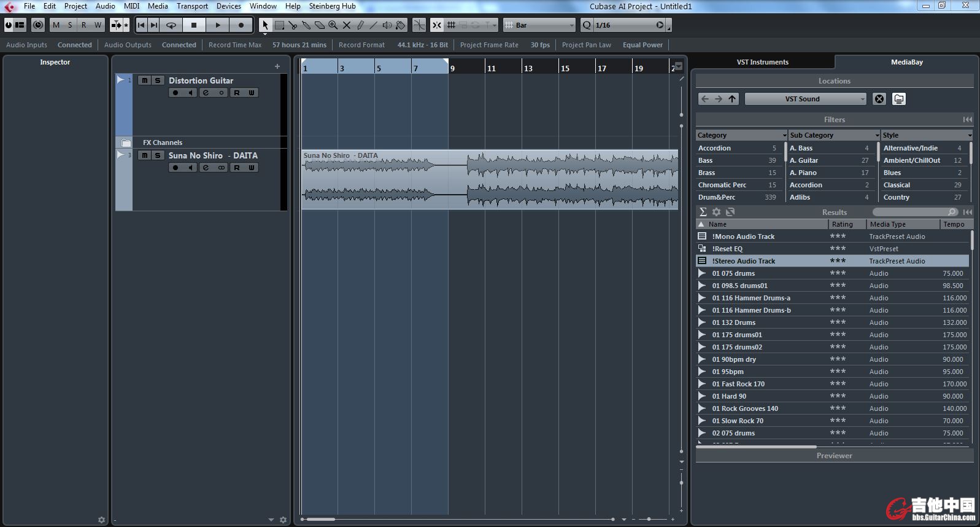980x527 pixels.
Task: Select the Erase tool
Action: click(x=320, y=25)
